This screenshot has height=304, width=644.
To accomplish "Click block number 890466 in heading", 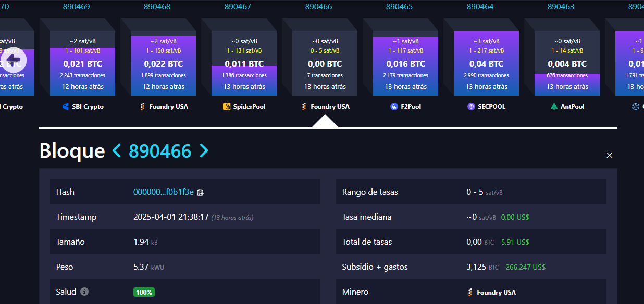I will pyautogui.click(x=160, y=151).
